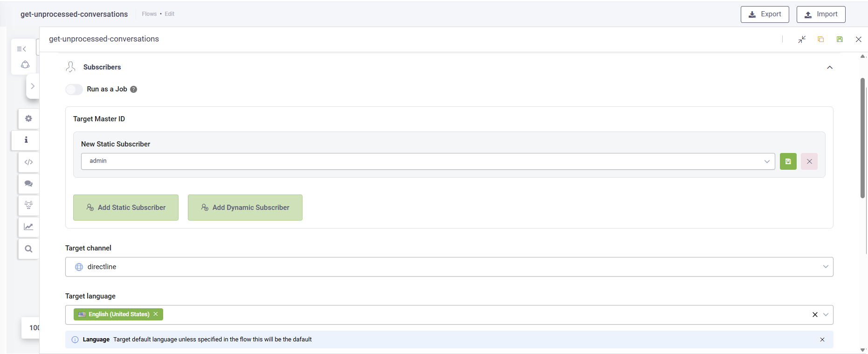Image resolution: width=868 pixels, height=354 pixels.
Task: Close the get-unprocessed-conversations panel
Action: pyautogui.click(x=859, y=39)
